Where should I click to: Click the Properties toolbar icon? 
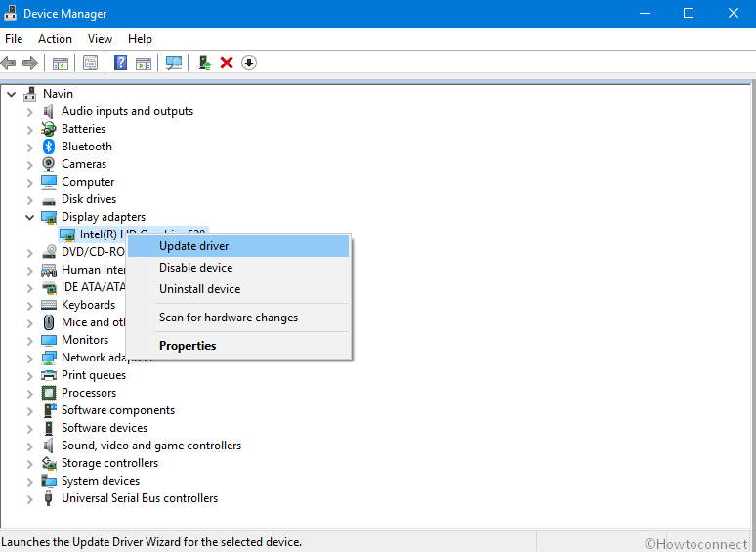(x=90, y=63)
